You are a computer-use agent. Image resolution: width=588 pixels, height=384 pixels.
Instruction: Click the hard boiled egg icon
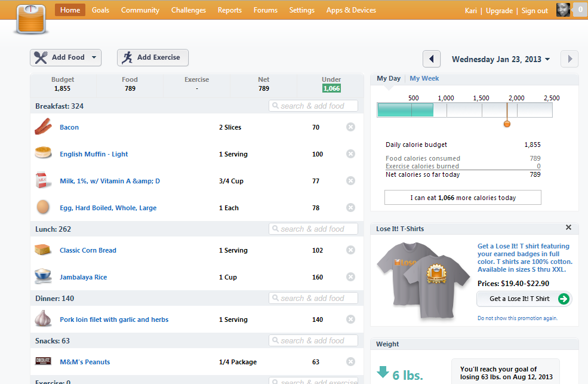point(43,207)
